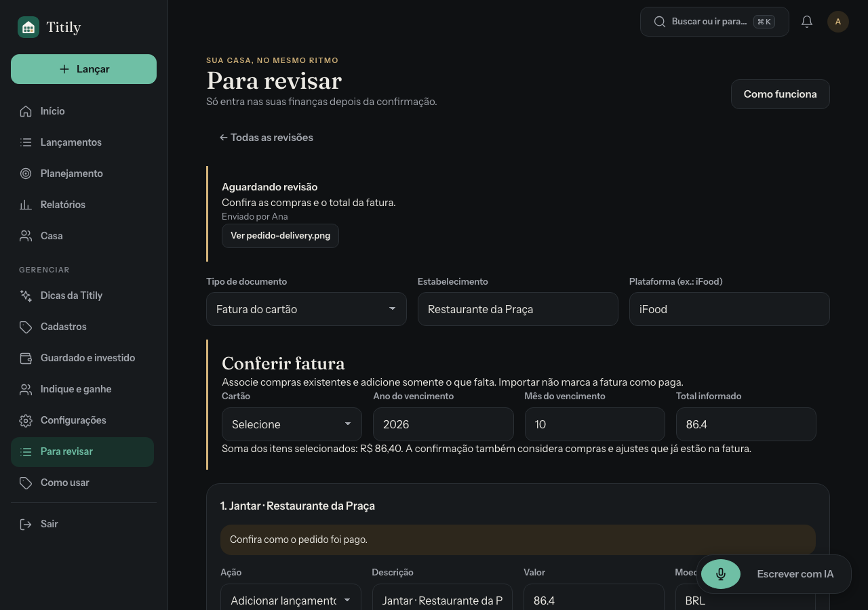Open the Cartão Selecione dropdown

[x=292, y=424]
